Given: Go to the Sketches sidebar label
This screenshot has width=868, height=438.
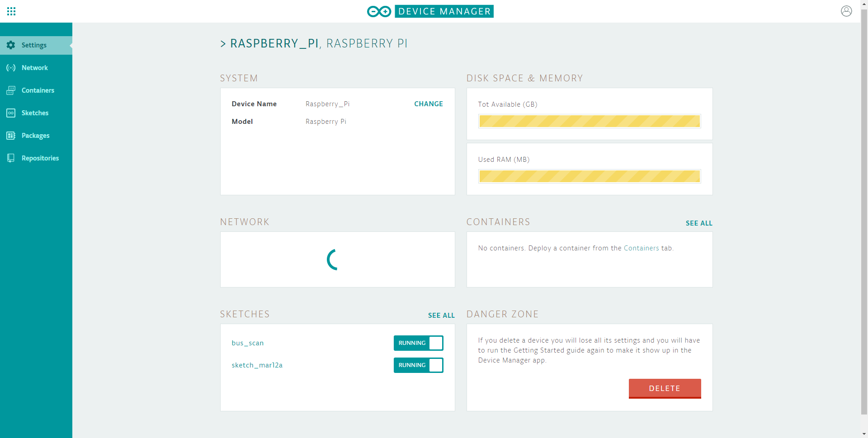Looking at the screenshot, I should [35, 113].
